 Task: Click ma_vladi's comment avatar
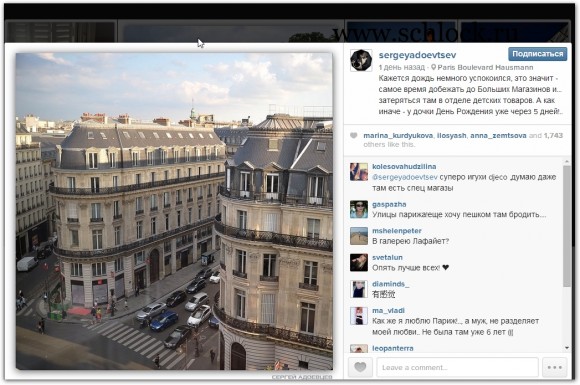[x=359, y=316]
